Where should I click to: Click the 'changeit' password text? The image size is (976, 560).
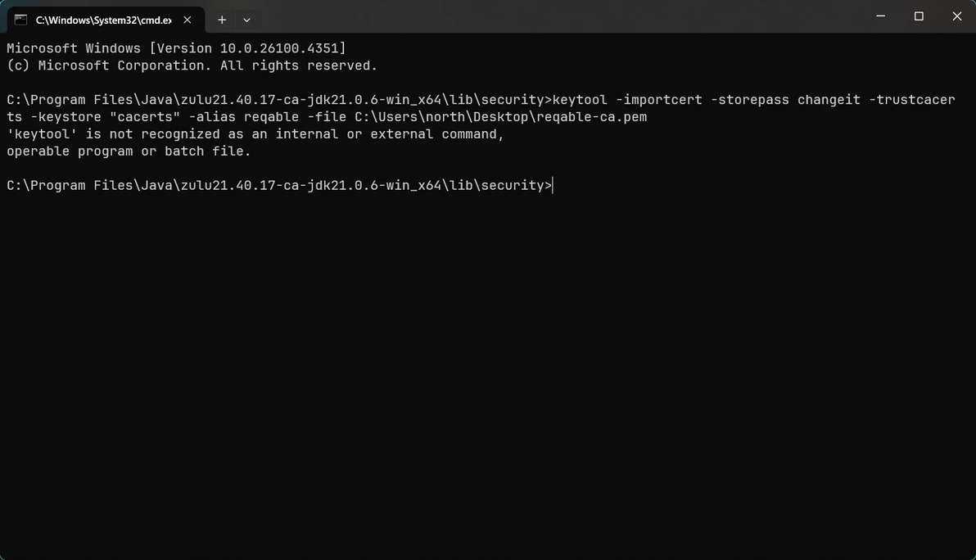829,100
